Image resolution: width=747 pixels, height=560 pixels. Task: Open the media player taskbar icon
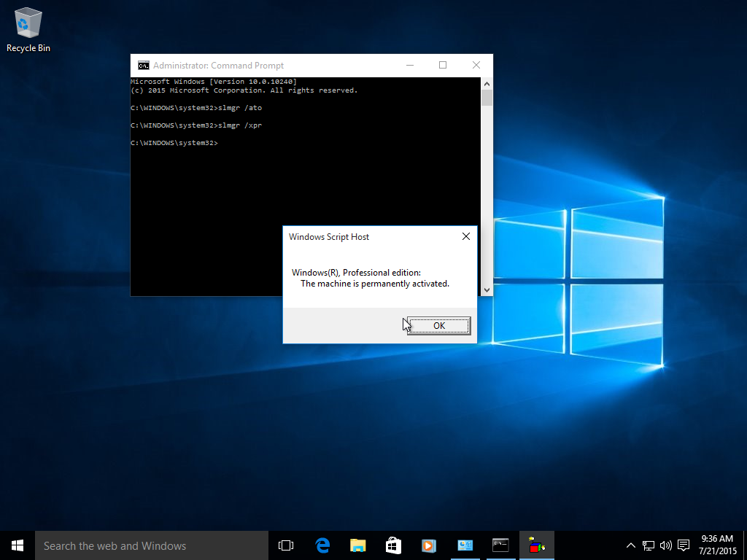point(429,545)
